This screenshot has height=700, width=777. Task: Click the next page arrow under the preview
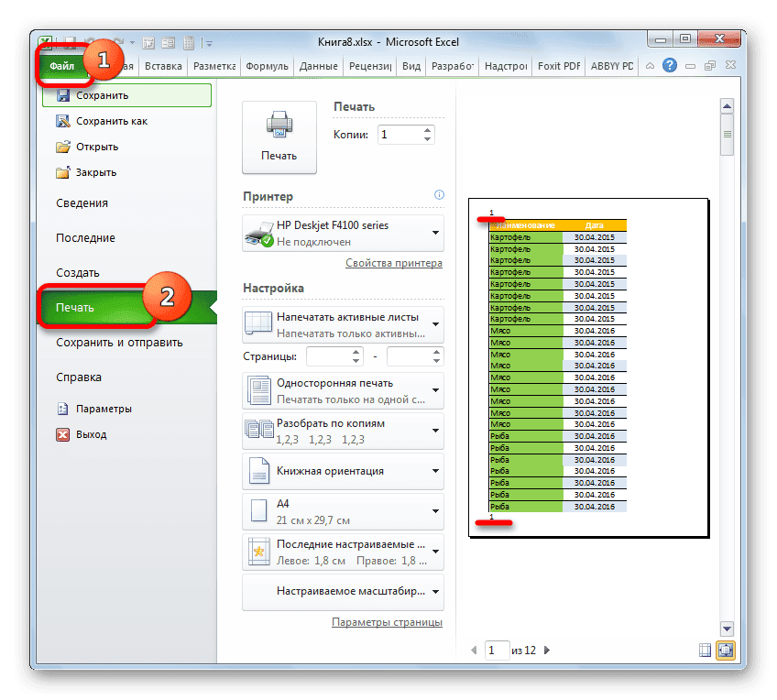point(546,650)
